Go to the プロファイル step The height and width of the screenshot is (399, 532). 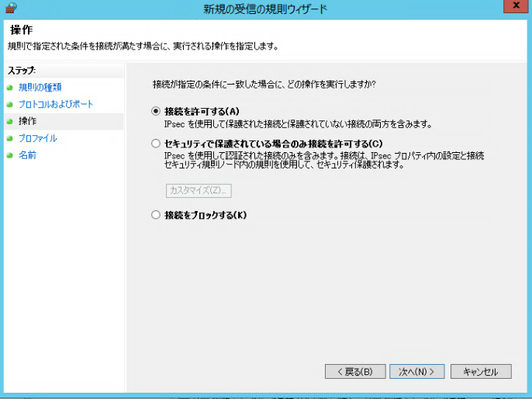(x=38, y=138)
